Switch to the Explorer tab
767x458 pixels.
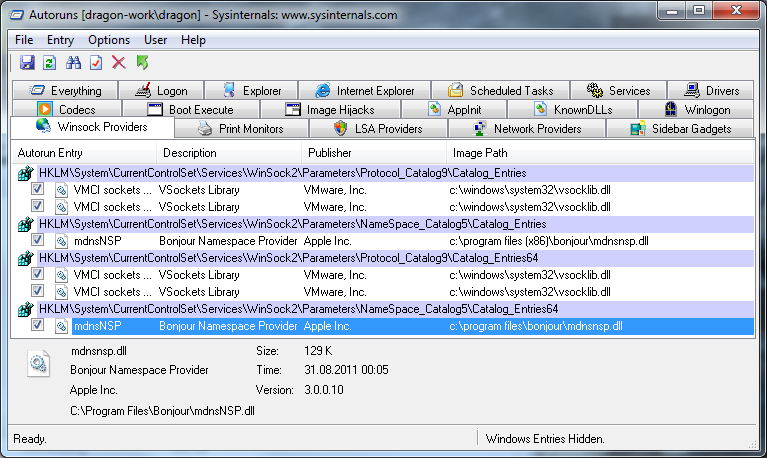pos(251,91)
